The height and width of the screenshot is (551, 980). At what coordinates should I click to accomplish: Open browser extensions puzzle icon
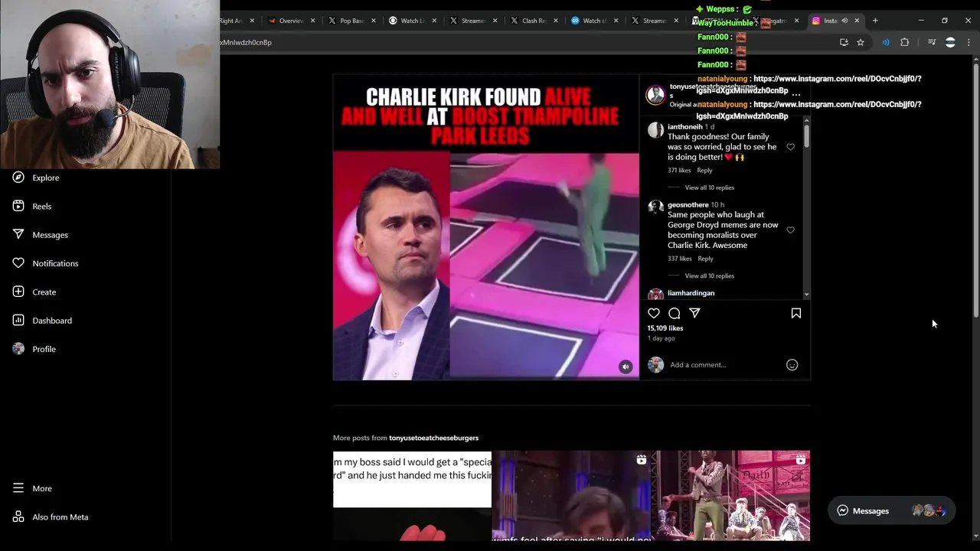click(905, 42)
